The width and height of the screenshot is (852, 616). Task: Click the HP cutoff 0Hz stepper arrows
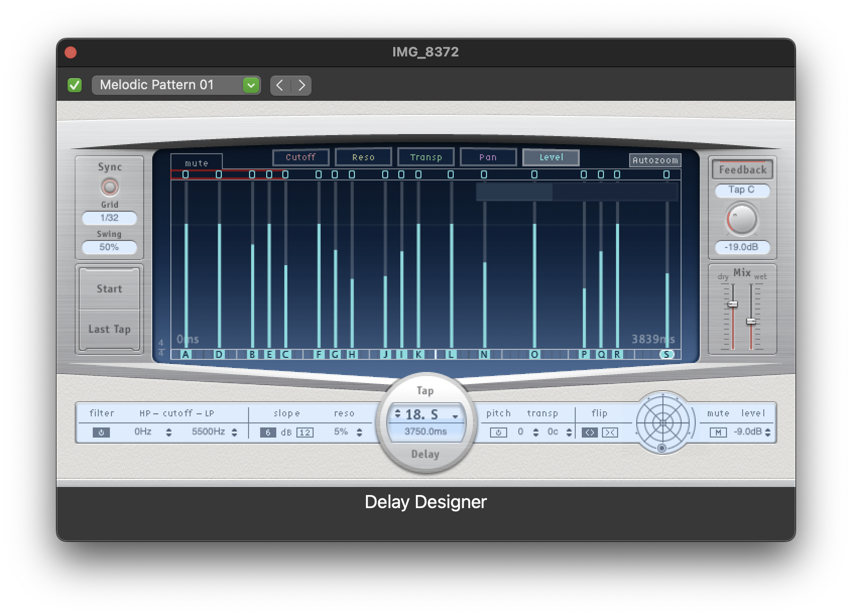(x=169, y=432)
